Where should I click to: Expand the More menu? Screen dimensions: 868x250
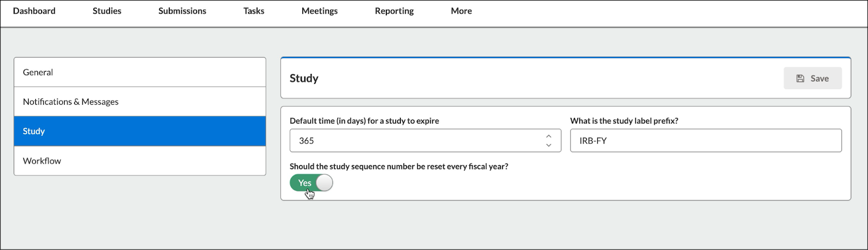461,11
